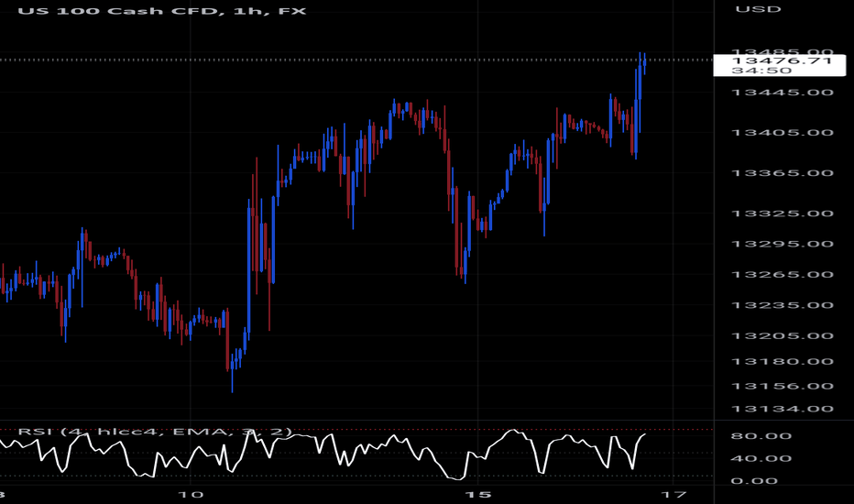Click the RSI indicator legend label
This screenshot has height=504, width=854.
[x=155, y=433]
